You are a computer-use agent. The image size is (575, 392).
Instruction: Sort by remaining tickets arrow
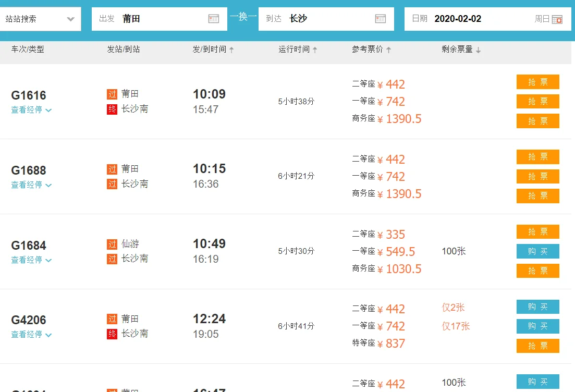pyautogui.click(x=478, y=50)
